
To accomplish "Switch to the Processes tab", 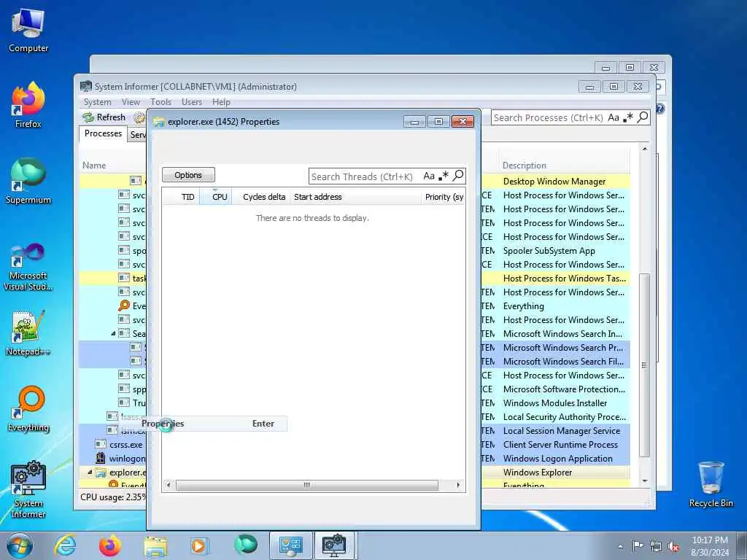I will [x=103, y=133].
